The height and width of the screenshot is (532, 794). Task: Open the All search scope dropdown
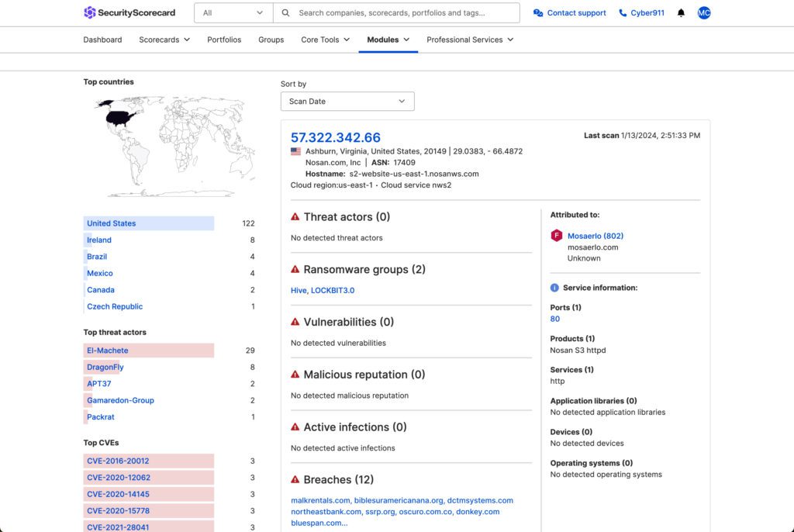tap(233, 12)
